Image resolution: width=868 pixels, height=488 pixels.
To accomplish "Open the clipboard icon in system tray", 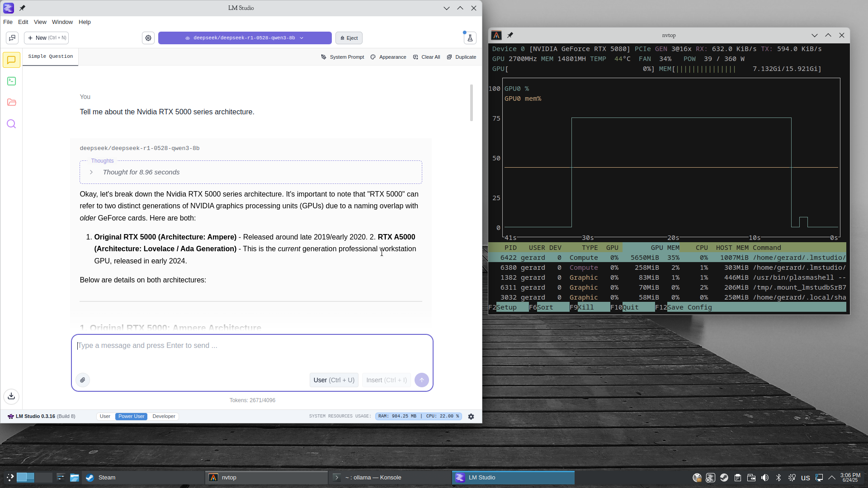I will coord(738,478).
